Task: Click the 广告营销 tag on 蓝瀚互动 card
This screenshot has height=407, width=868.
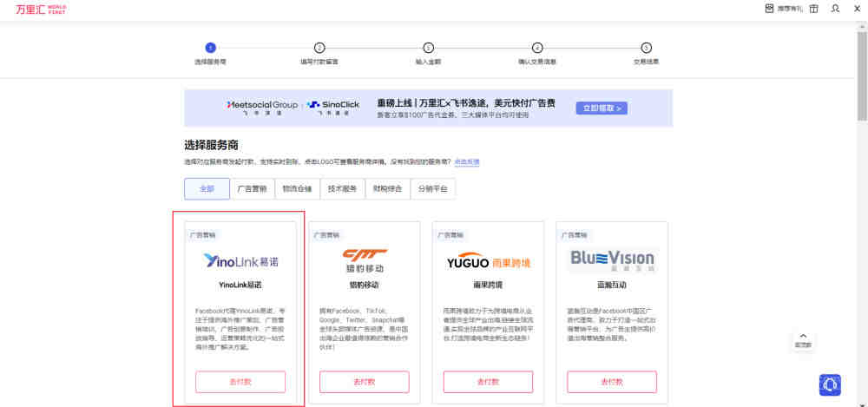Action: pos(575,235)
